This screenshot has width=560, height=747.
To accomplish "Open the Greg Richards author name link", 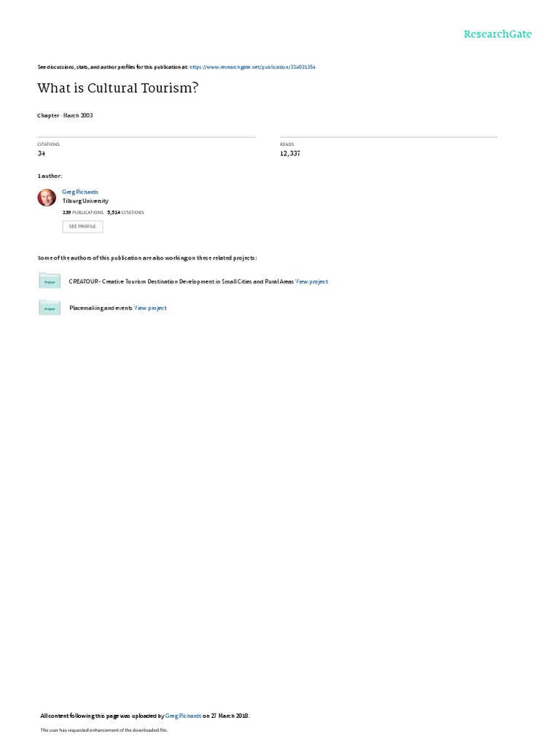I will tap(80, 192).
